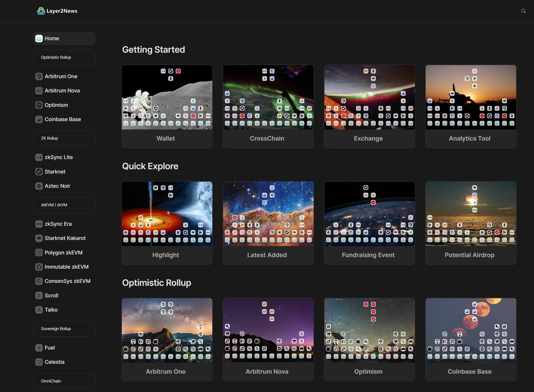Open the Fundraising Event card thumbnail

(369, 214)
